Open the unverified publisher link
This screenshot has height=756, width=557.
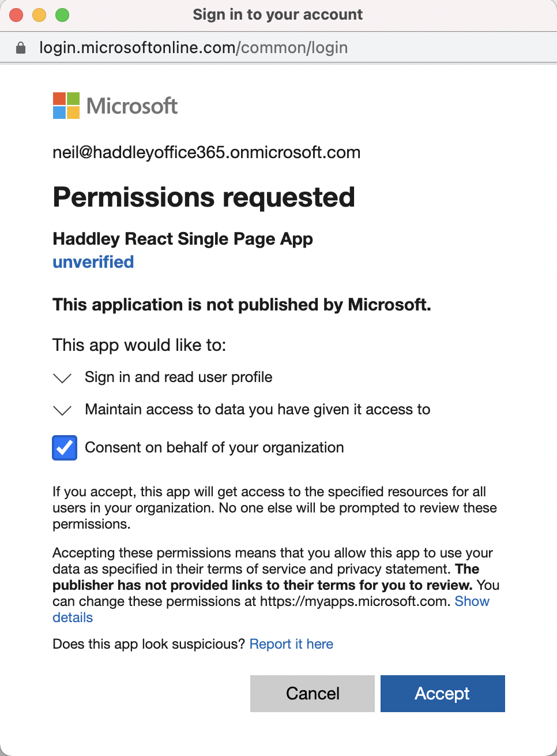(x=93, y=262)
